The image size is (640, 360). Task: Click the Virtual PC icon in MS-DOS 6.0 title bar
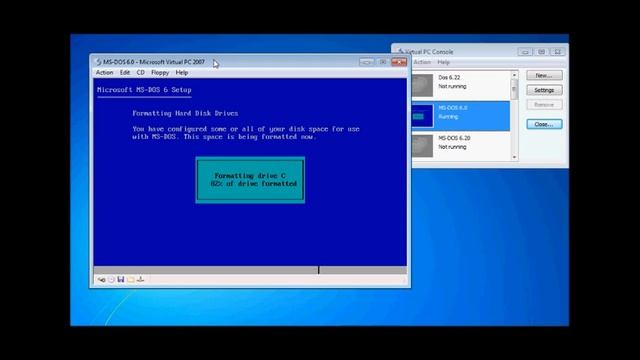pos(98,62)
